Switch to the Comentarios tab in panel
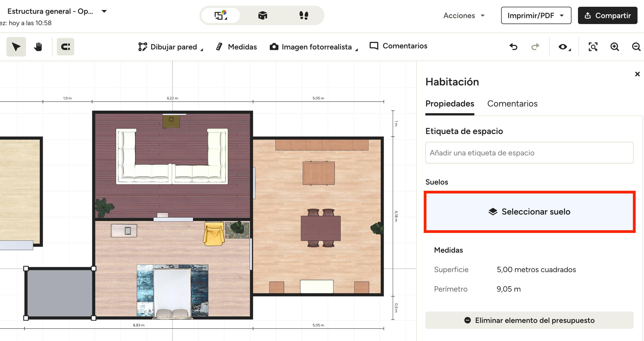The width and height of the screenshot is (644, 341). click(x=512, y=104)
